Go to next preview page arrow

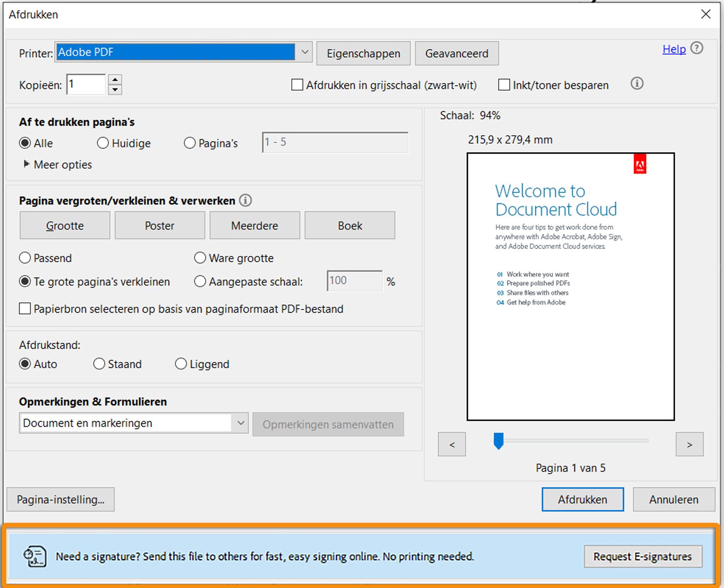689,444
